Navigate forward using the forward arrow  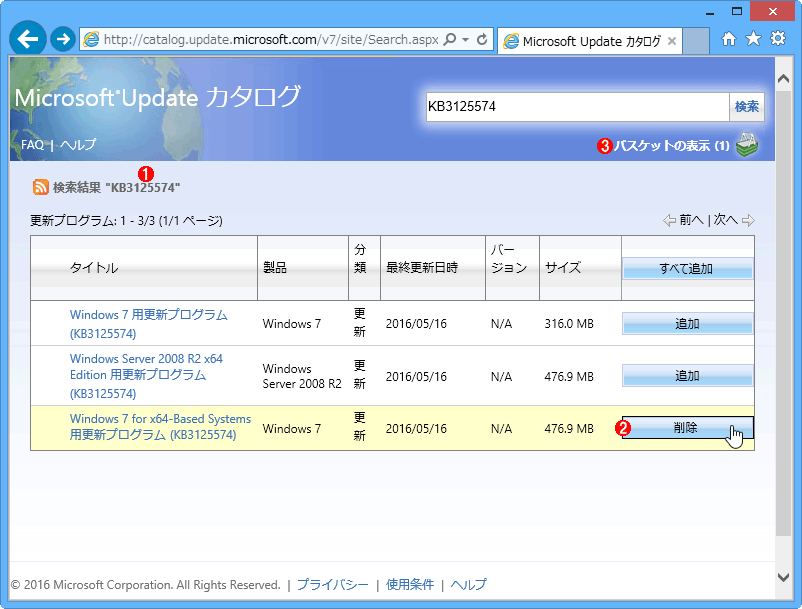point(61,38)
